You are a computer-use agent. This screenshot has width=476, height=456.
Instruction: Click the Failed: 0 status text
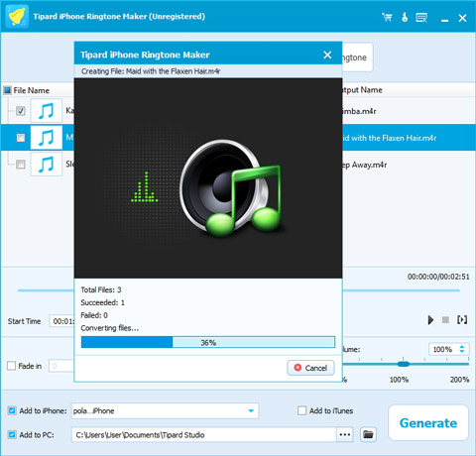[x=94, y=315]
